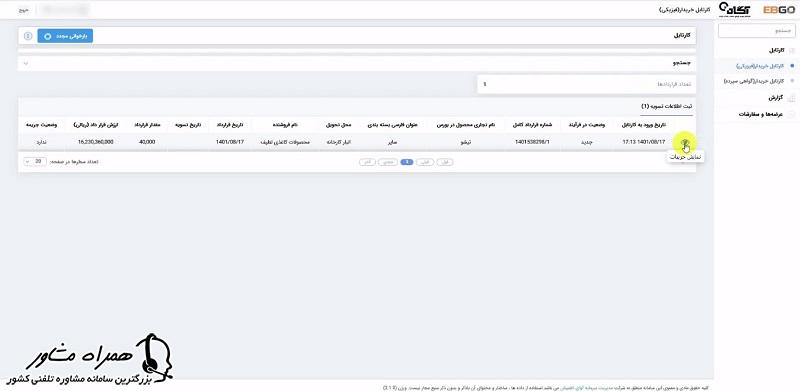Go to page 1 in pagination
Screen dimensions: 800x391
407,162
